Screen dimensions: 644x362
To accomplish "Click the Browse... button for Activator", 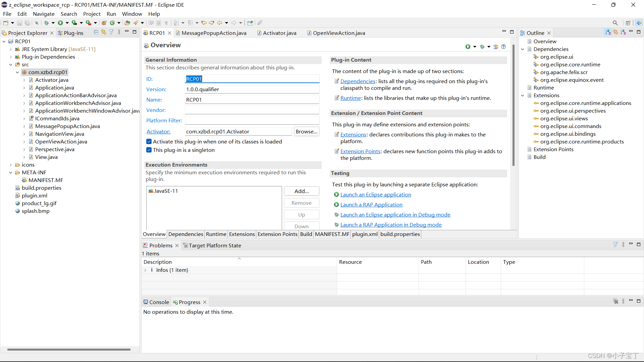I will (307, 131).
